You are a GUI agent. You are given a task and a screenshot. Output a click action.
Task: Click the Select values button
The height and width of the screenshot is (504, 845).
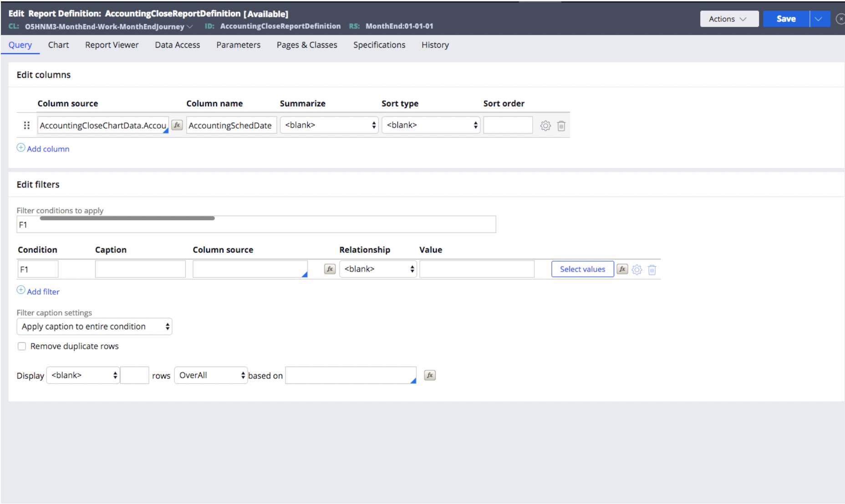(x=582, y=269)
